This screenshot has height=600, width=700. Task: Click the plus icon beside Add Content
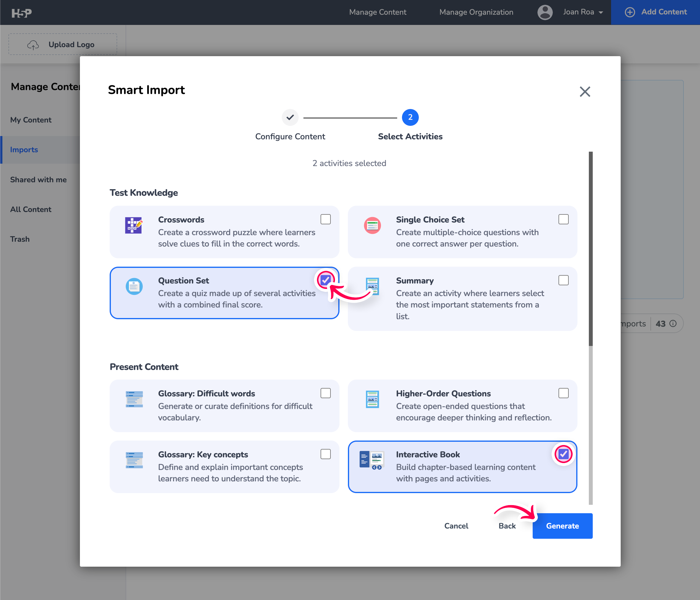click(630, 12)
